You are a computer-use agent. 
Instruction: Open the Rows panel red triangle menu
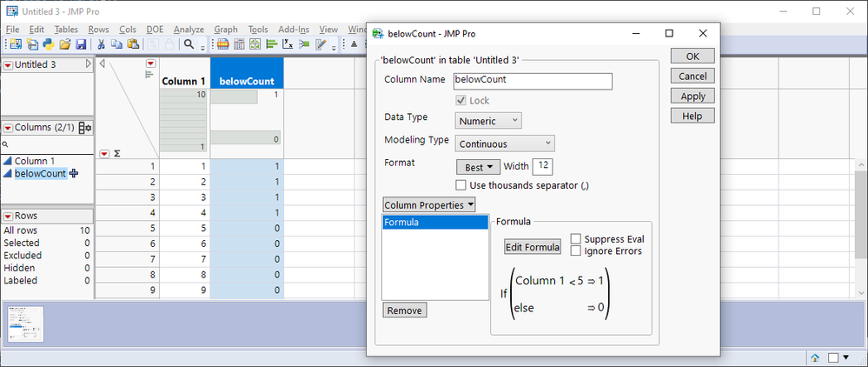point(8,217)
